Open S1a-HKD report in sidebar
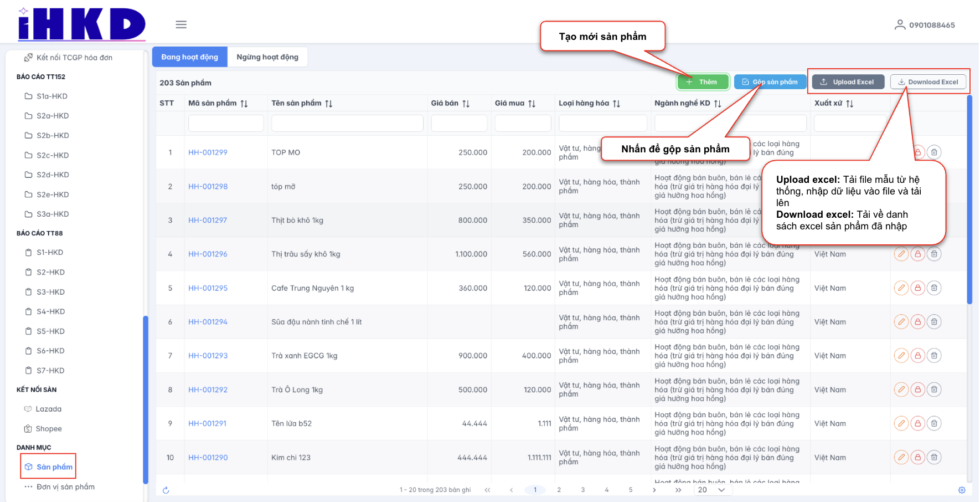This screenshot has width=980, height=502. point(52,96)
